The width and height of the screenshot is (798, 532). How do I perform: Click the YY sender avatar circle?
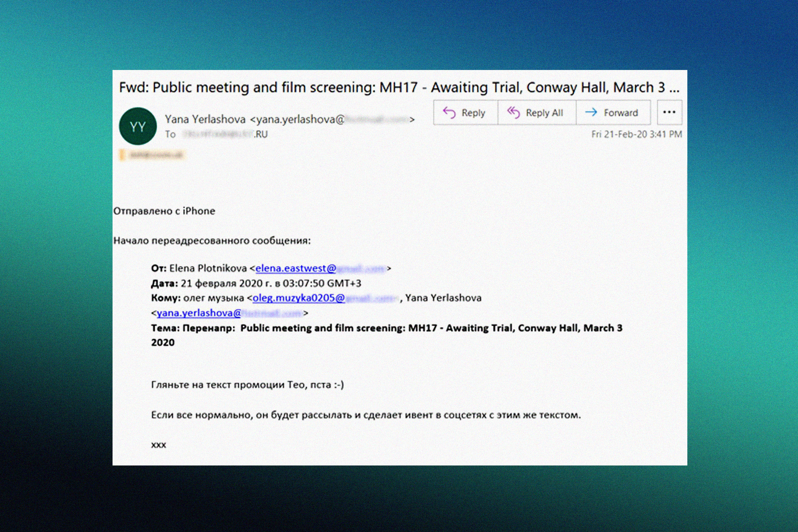click(138, 126)
